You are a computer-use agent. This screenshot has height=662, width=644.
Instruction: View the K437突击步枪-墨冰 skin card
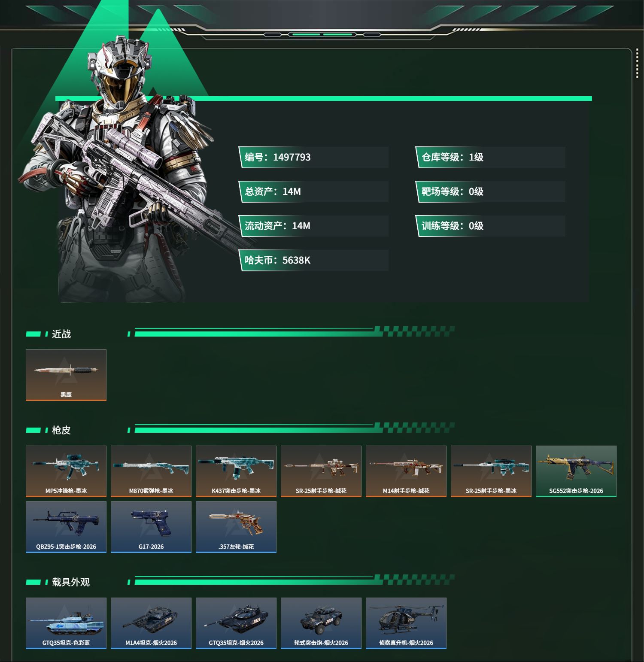point(236,471)
